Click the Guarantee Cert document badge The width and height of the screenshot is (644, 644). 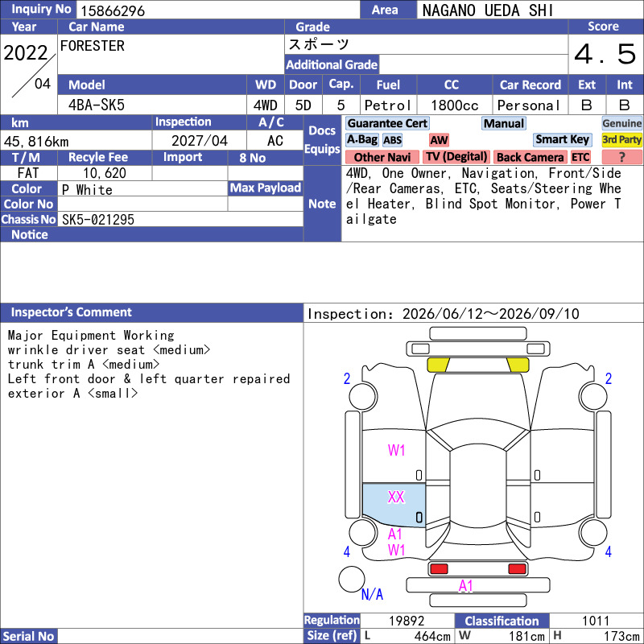pyautogui.click(x=387, y=123)
